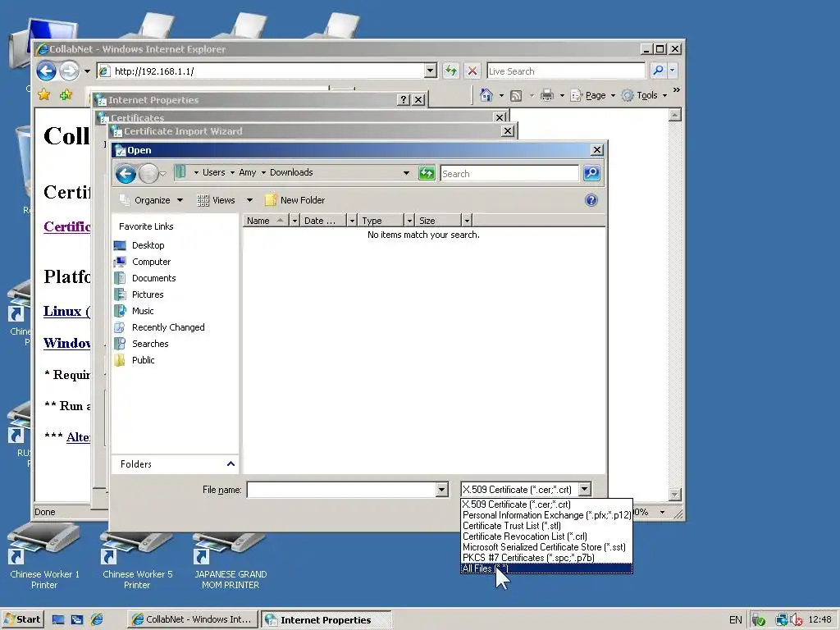Click the Live Search box
840x630 pixels.
click(x=566, y=71)
